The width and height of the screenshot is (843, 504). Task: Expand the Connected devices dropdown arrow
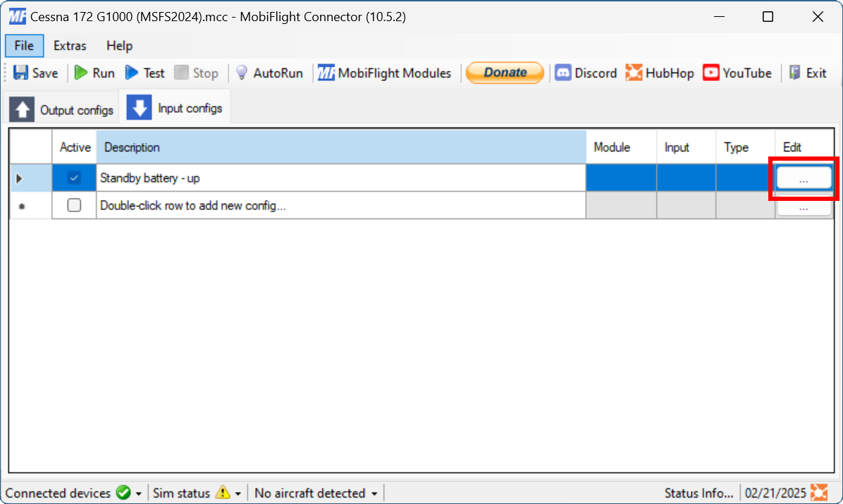coord(139,493)
